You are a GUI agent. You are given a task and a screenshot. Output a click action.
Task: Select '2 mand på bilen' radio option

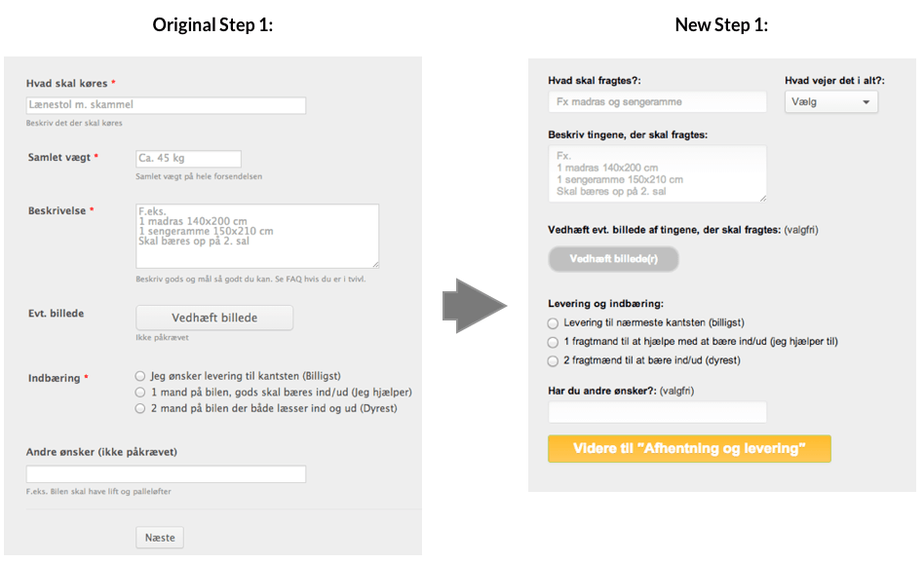140,409
